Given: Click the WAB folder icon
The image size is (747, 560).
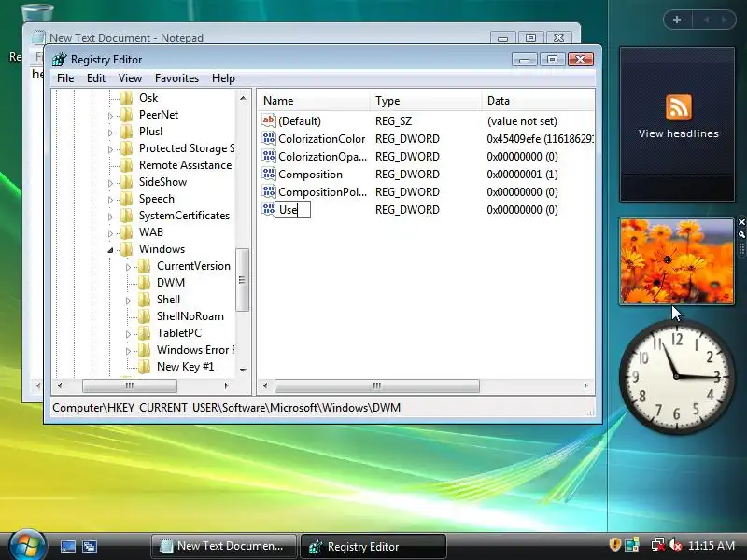Looking at the screenshot, I should coord(127,232).
